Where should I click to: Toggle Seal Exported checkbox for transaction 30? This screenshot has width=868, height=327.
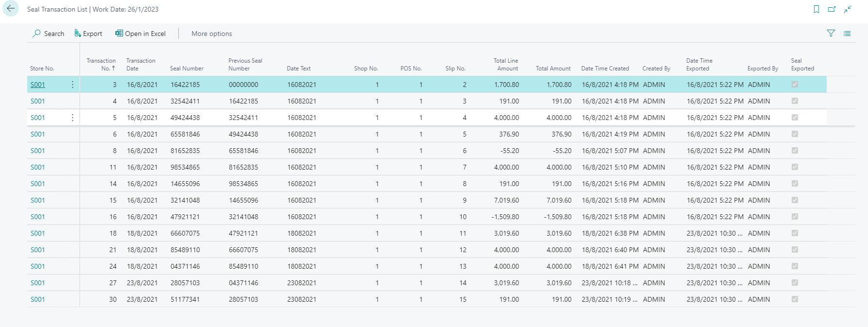pos(795,299)
